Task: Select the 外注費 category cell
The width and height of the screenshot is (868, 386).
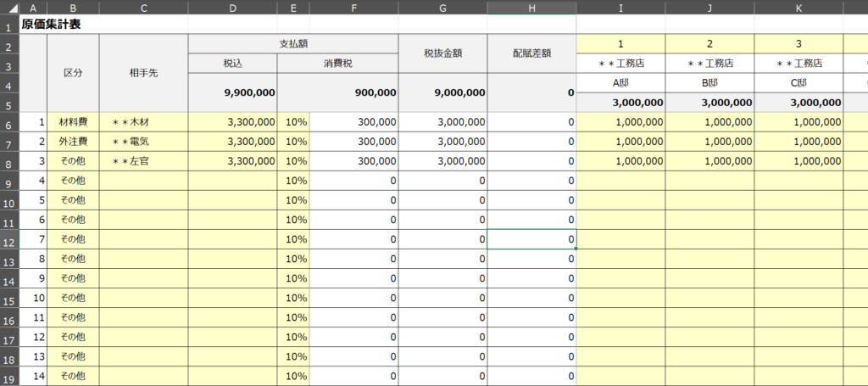Action: click(73, 142)
